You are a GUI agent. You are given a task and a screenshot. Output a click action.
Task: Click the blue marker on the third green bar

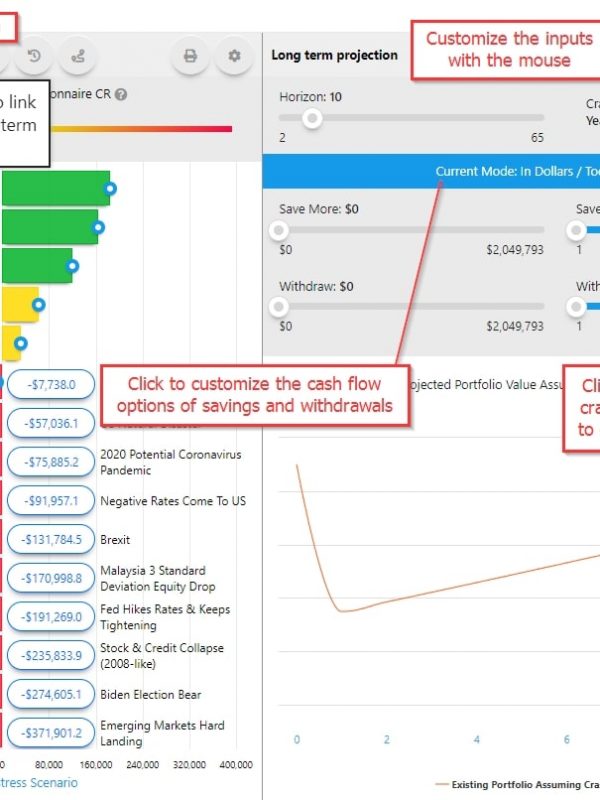[71, 267]
